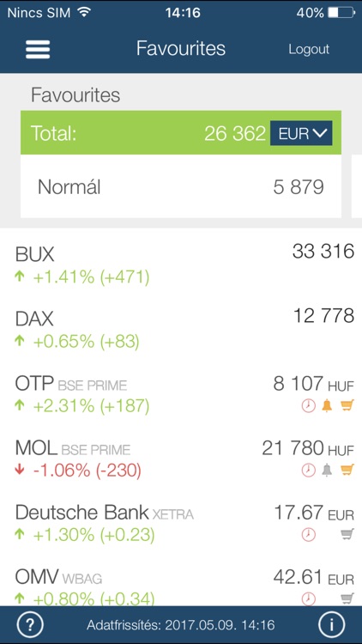Open the OTP shopping cart icon
362x644 pixels.
[x=347, y=406]
